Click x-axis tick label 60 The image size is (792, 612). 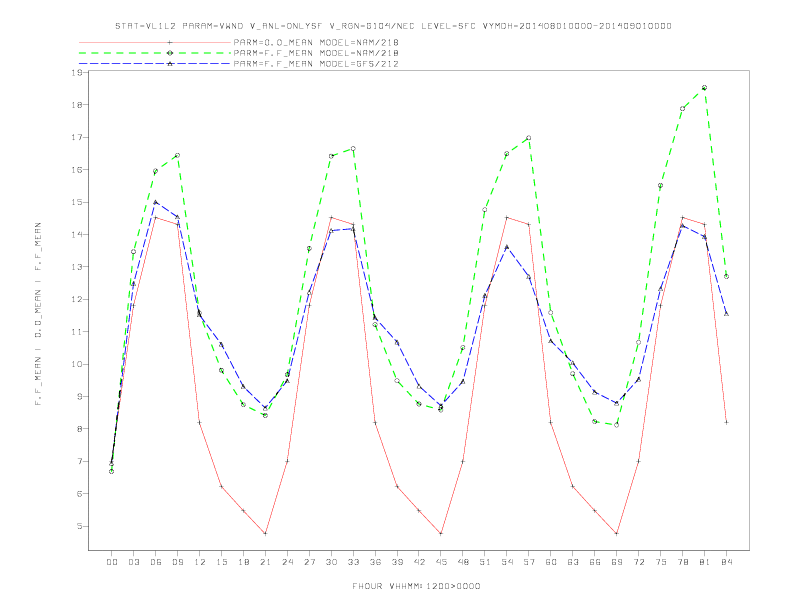point(551,562)
